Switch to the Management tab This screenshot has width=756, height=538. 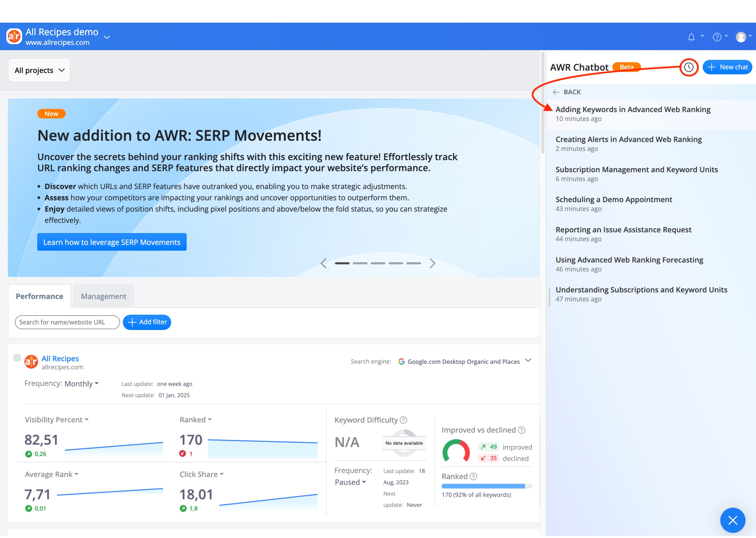tap(104, 296)
